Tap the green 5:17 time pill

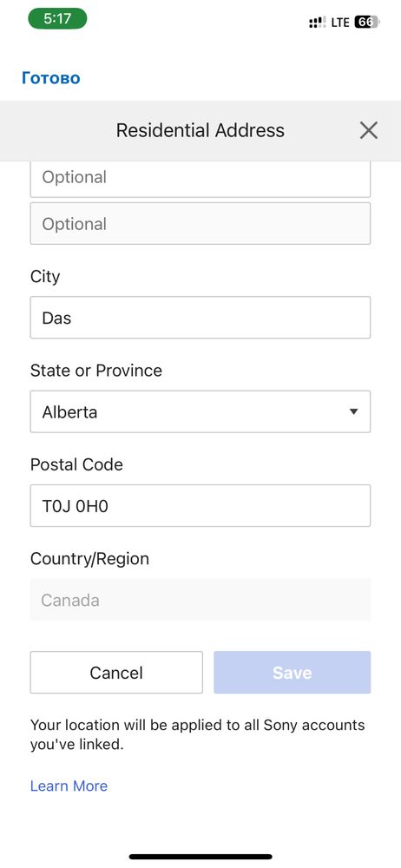[x=57, y=19]
